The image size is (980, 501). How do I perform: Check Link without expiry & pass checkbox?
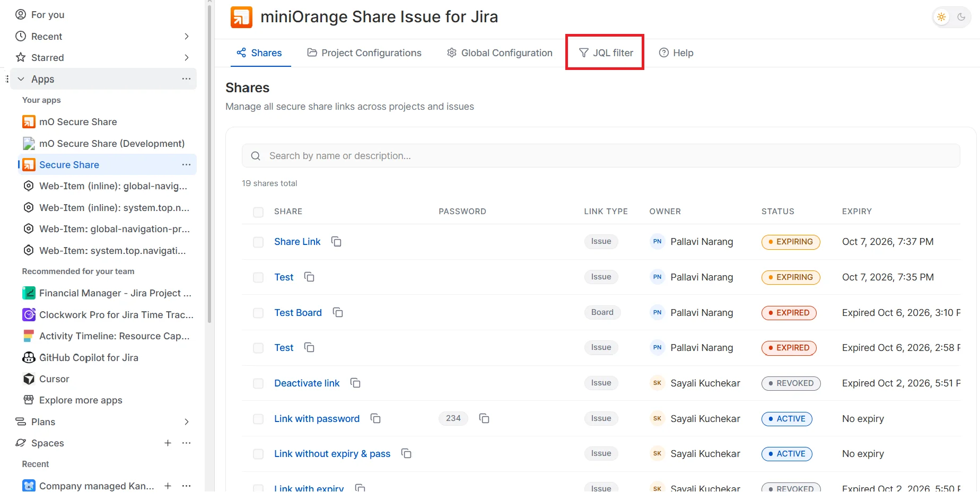tap(258, 454)
